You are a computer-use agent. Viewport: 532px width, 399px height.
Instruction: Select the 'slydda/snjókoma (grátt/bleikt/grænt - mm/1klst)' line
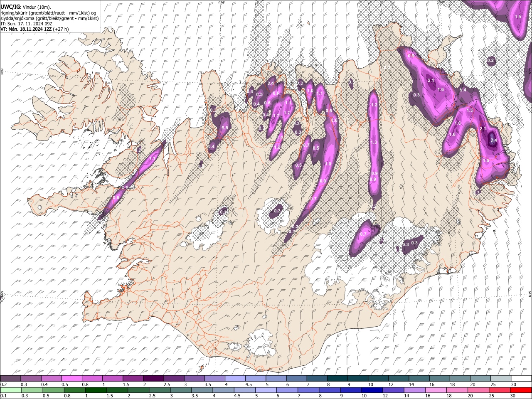click(49, 18)
